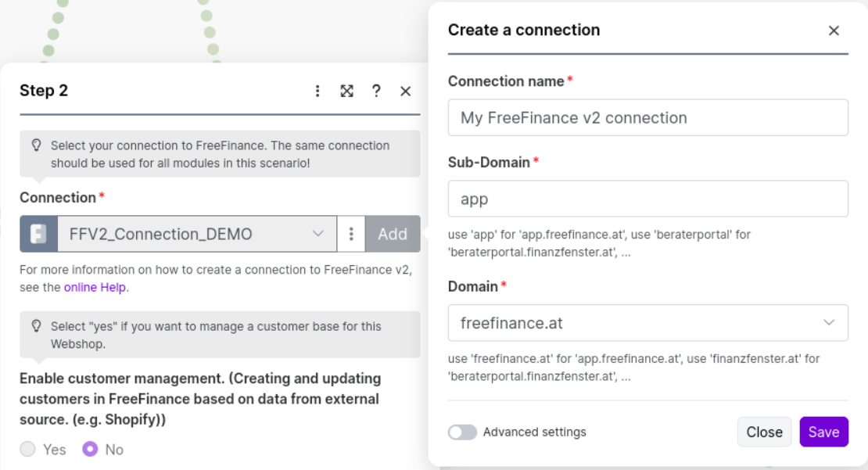This screenshot has width=868, height=470.
Task: Open the Domain freefinance.at dropdown
Action: click(647, 323)
